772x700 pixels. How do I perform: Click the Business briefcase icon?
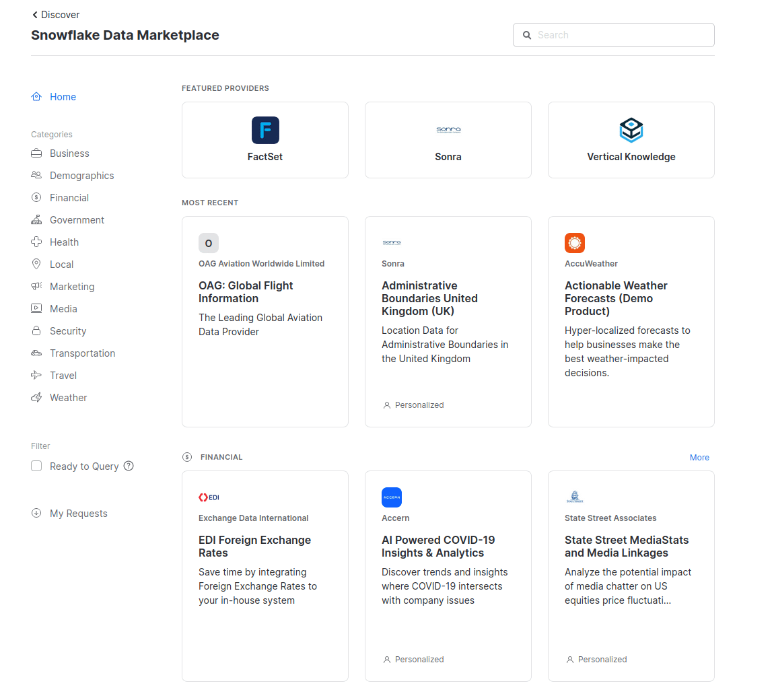click(x=36, y=153)
